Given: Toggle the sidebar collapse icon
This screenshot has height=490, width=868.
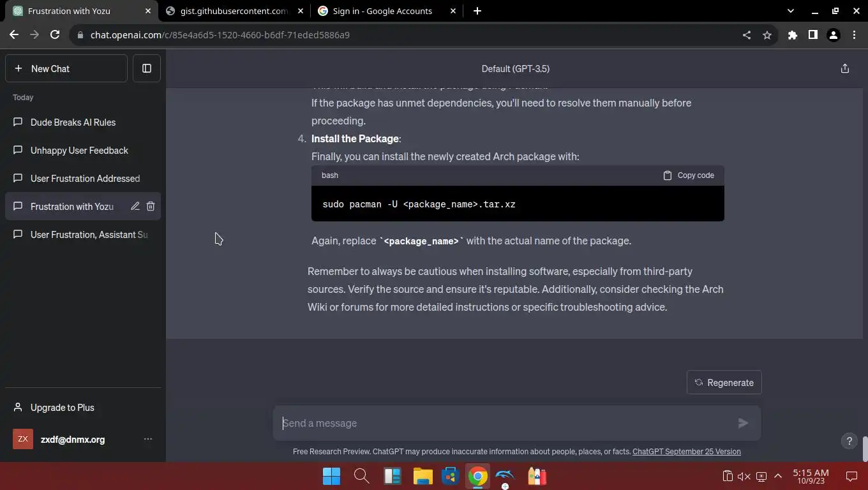Looking at the screenshot, I should click(x=147, y=68).
